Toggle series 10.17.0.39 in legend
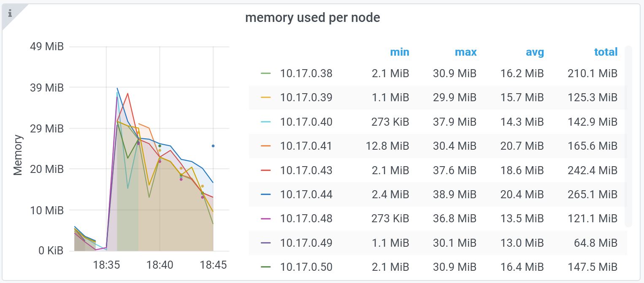The width and height of the screenshot is (644, 283). pos(306,98)
